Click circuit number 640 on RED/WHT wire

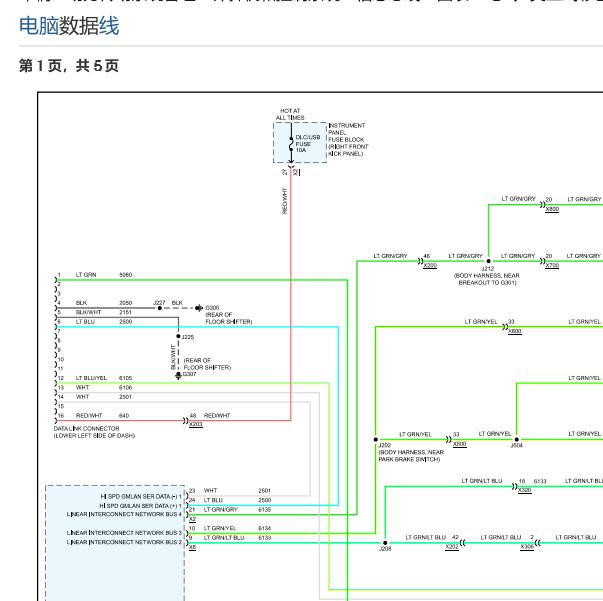point(124,416)
